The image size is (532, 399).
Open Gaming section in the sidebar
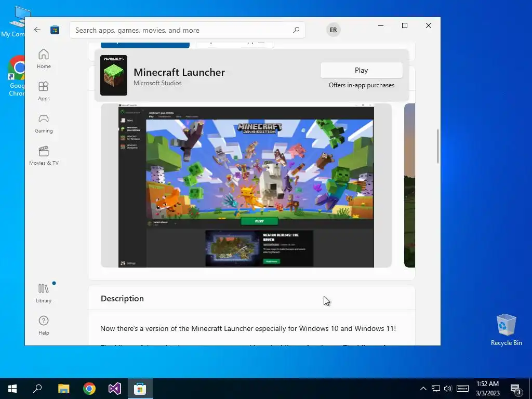(44, 123)
